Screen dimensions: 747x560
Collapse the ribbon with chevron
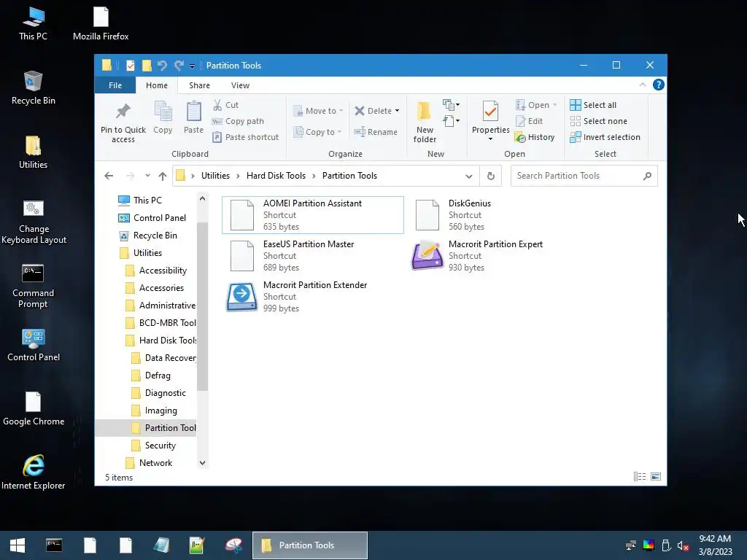642,85
